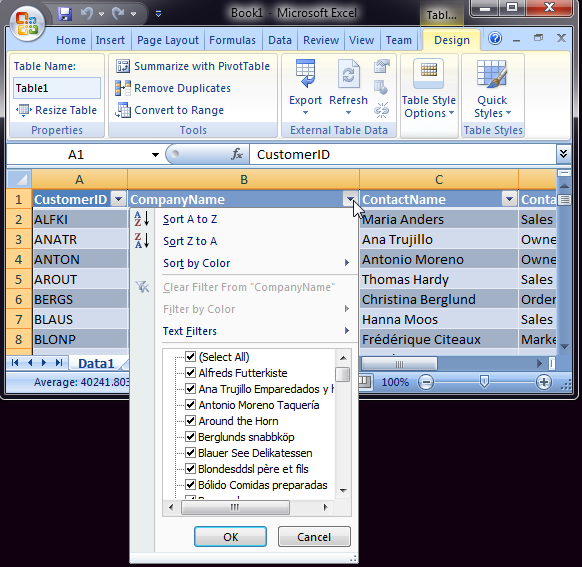Image resolution: width=582 pixels, height=567 pixels.
Task: Click the Export table icon
Action: click(305, 73)
